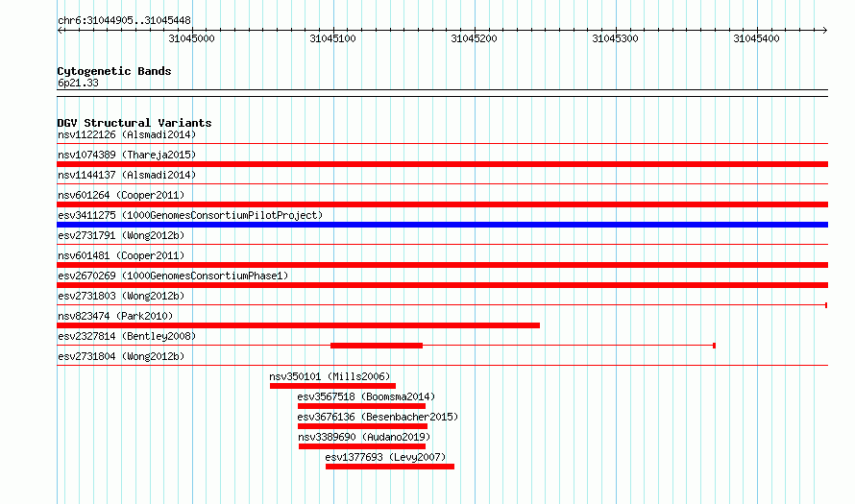
Task: Open the esv2327814 (Bentley2008) label
Action: [x=127, y=336]
